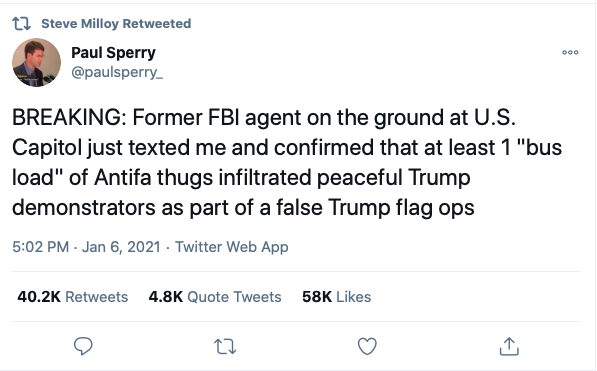Like the tweet with heart icon
Image resolution: width=597 pixels, height=371 pixels.
367,346
